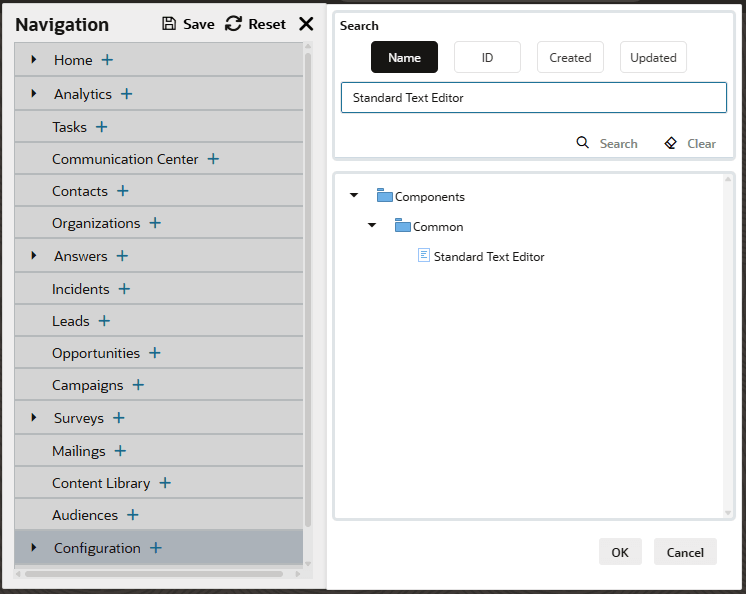Click the OK button
746x594 pixels.
pos(620,552)
